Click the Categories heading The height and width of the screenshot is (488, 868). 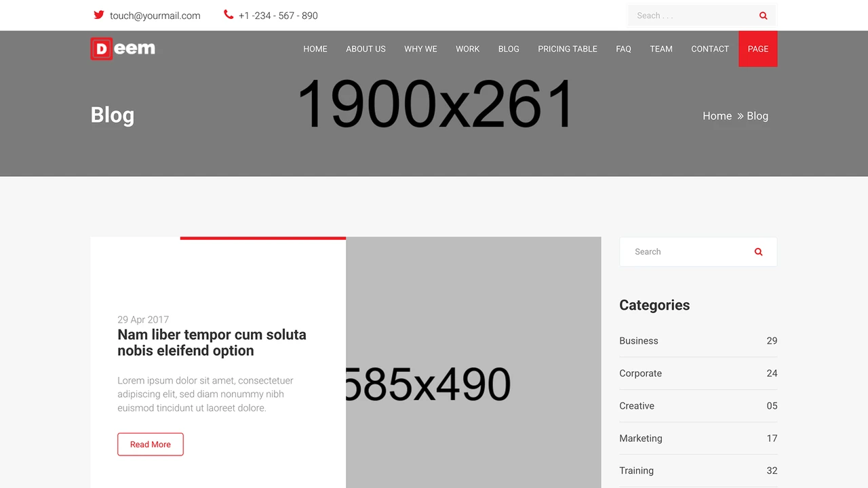654,305
